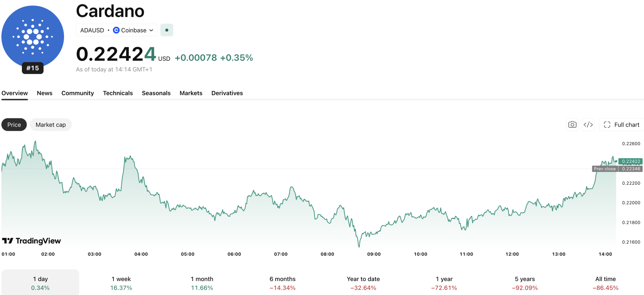
Task: Click the 0.21600 price axis label
Action: coord(631,242)
